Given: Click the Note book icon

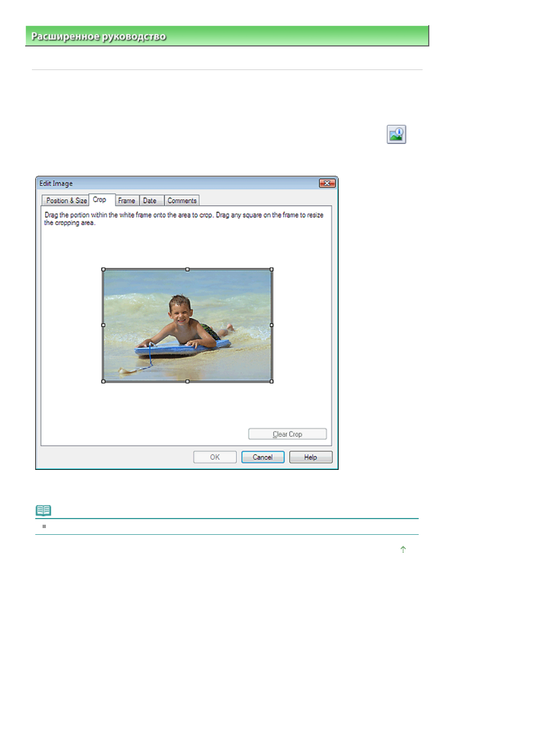Looking at the screenshot, I should pos(44,510).
